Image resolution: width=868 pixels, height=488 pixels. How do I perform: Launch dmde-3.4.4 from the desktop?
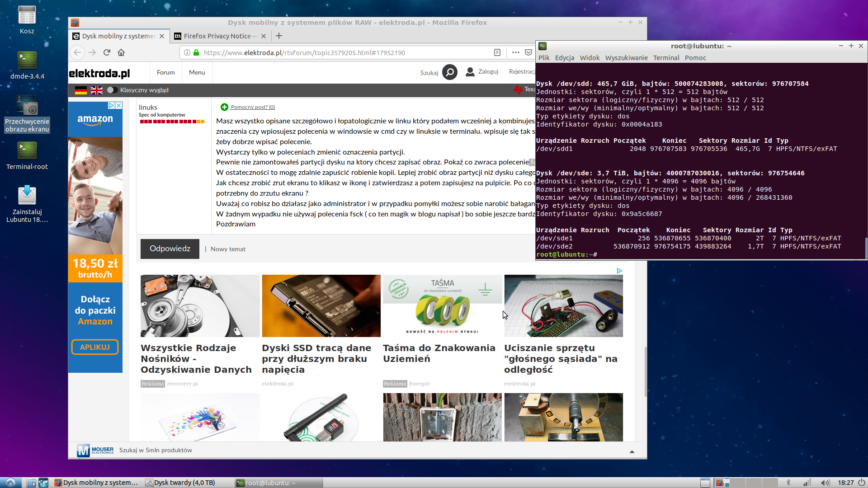[27, 66]
